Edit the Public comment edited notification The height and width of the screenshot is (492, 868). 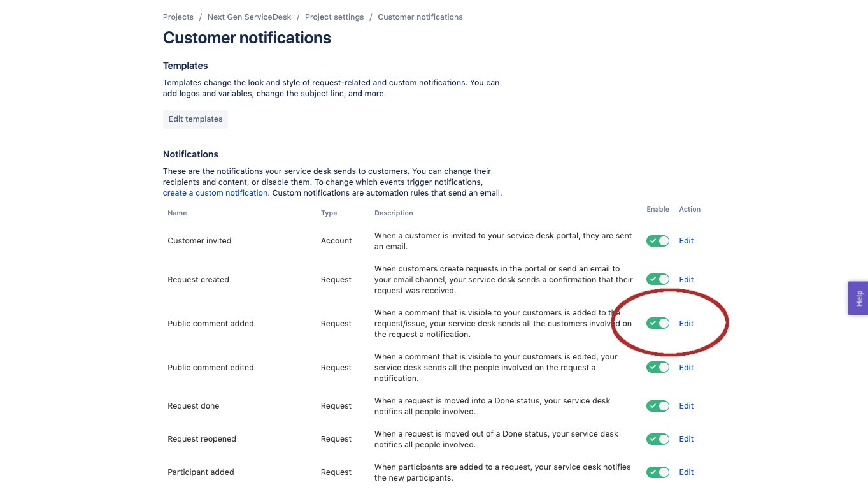686,367
